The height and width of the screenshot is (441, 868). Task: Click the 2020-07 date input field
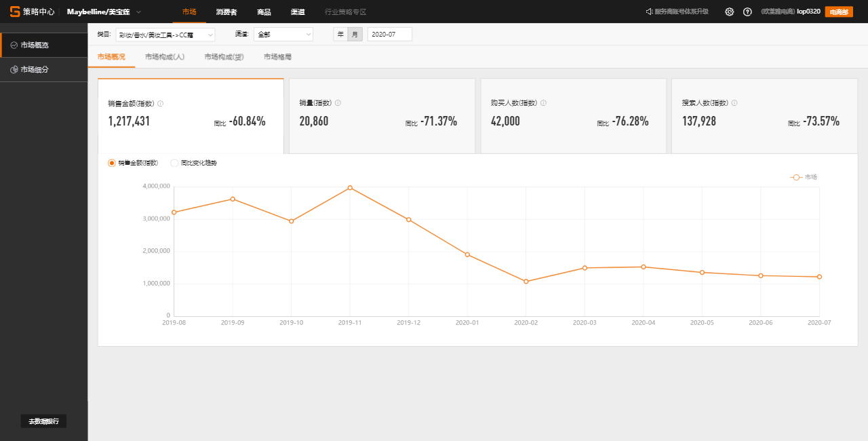click(389, 34)
